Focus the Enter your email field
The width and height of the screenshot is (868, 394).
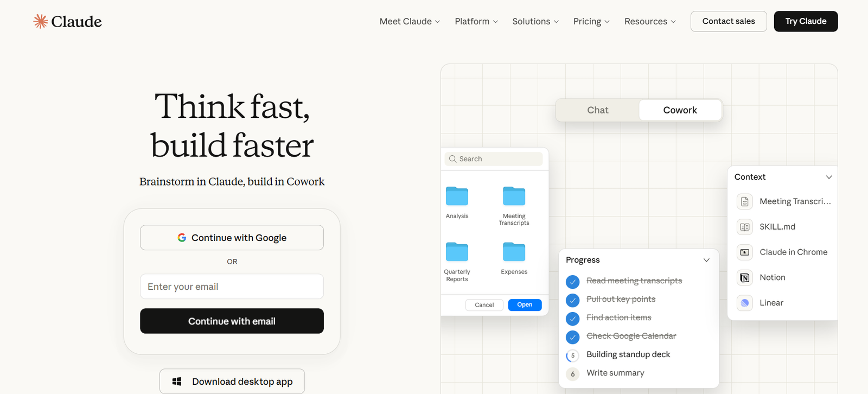tap(232, 287)
